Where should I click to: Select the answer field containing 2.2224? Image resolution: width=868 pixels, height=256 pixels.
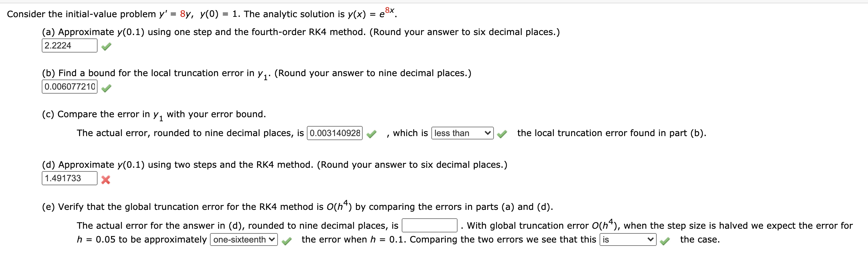[69, 45]
